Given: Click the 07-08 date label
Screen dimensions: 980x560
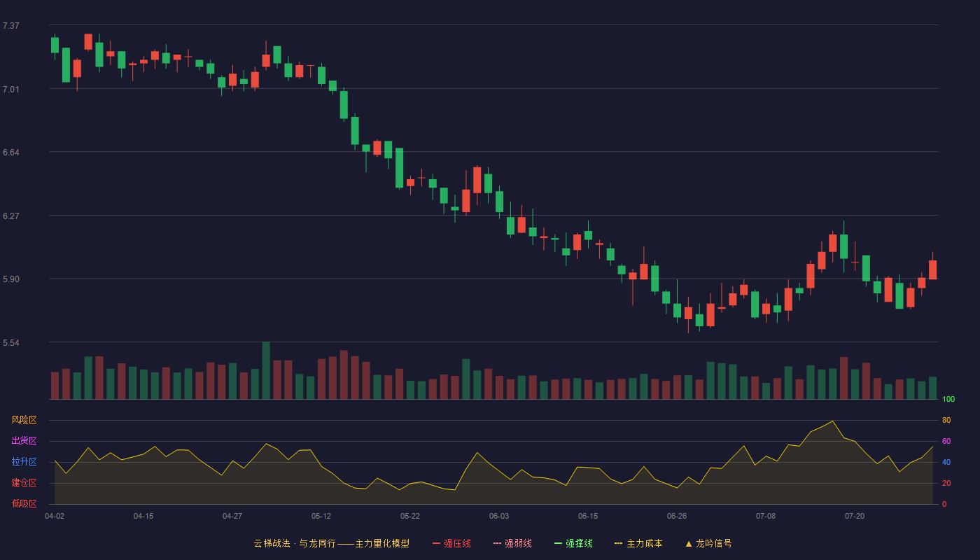Looking at the screenshot, I should [x=766, y=516].
